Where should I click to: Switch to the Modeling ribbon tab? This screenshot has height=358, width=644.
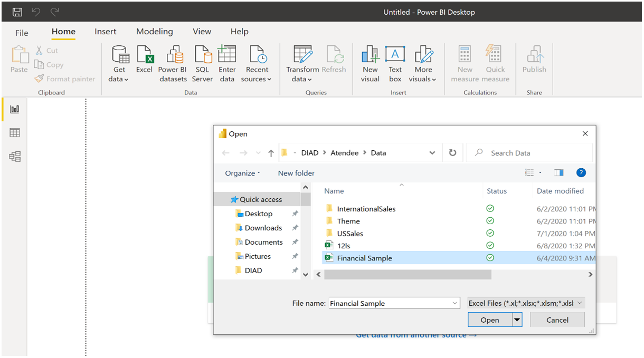click(154, 32)
